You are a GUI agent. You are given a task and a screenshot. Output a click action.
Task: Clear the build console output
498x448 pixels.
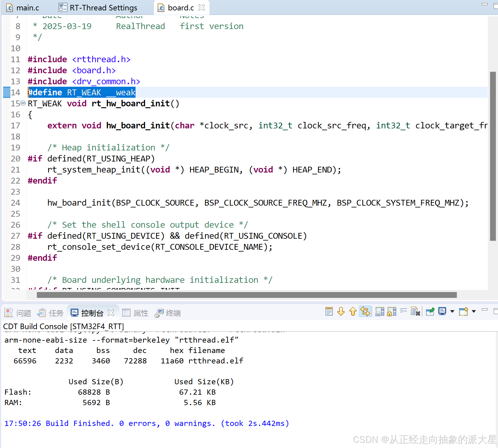click(416, 311)
